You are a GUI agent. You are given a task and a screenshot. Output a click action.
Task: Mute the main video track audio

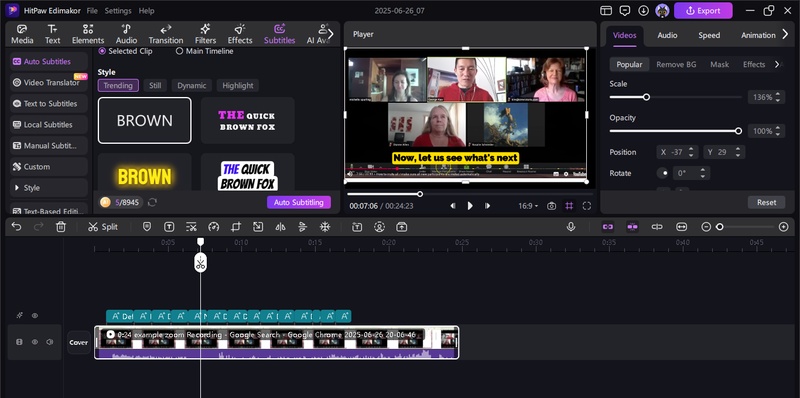coord(50,342)
